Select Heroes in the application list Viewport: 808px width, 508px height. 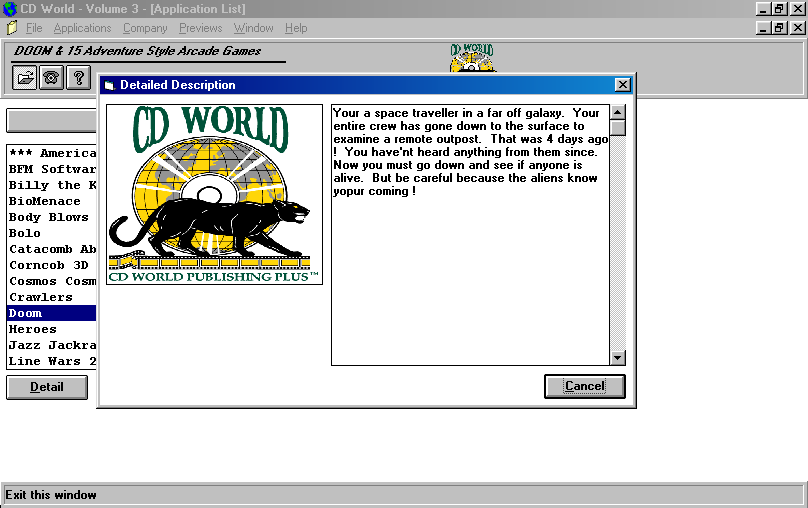click(33, 329)
